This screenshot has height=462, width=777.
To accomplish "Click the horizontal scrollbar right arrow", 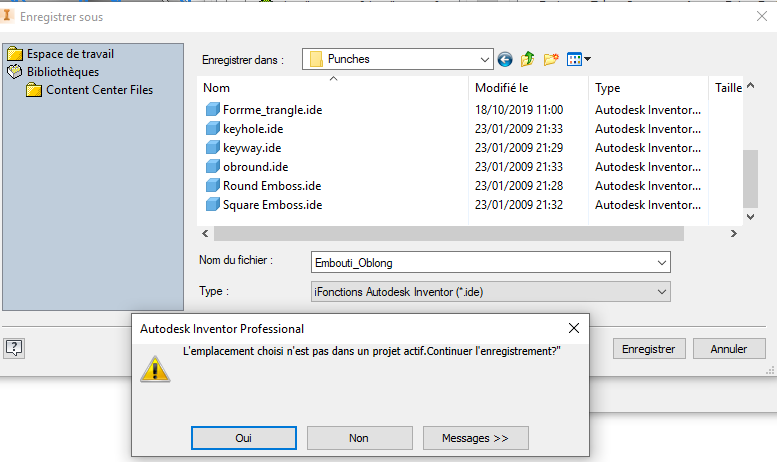I will point(734,233).
